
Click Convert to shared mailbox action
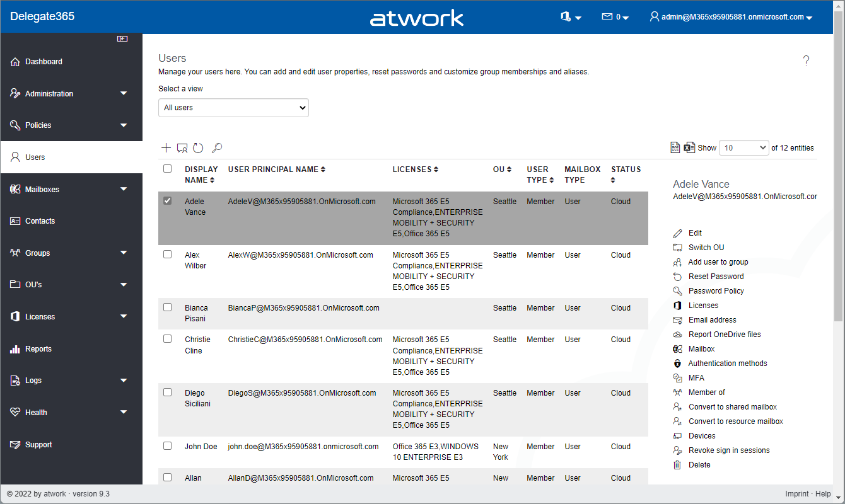coord(732,407)
